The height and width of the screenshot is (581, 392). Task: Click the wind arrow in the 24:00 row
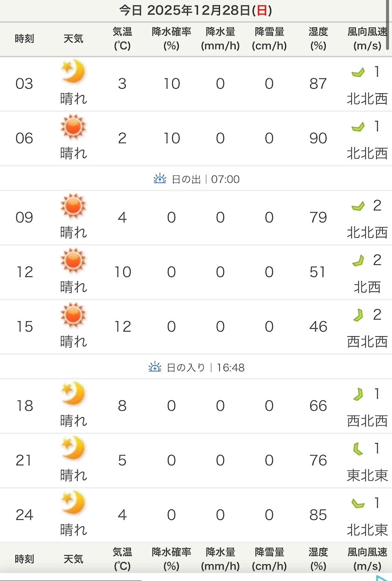[x=358, y=503]
